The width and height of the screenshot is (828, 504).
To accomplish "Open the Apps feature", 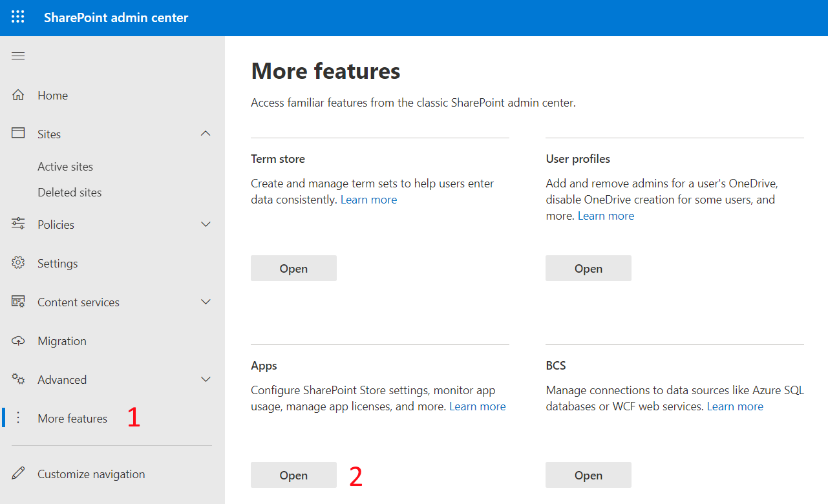I will coord(293,475).
